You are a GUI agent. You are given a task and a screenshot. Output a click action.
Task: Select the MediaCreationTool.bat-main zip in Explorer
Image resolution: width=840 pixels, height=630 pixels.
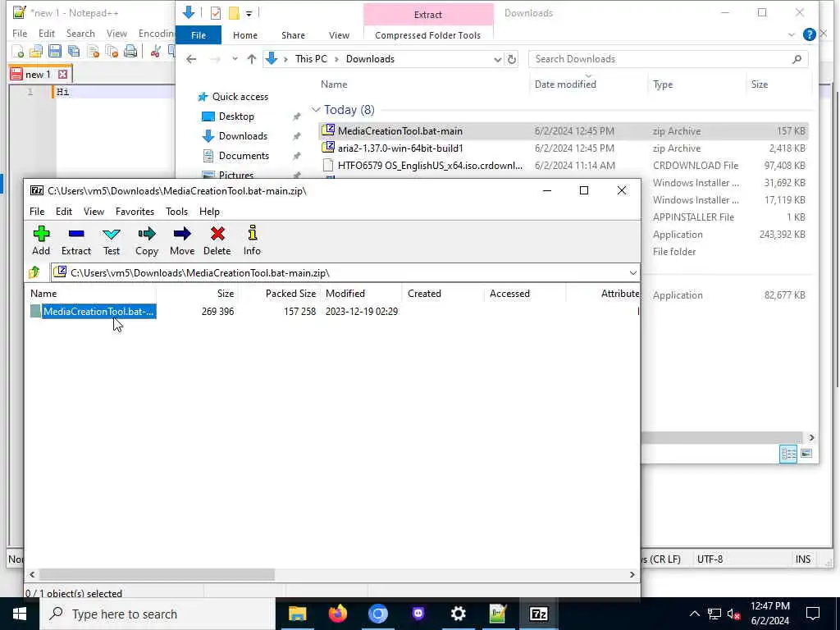click(x=564, y=131)
